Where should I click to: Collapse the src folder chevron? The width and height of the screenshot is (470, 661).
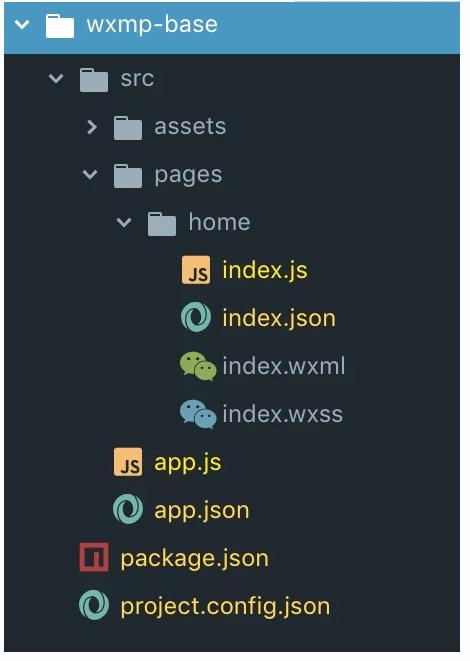click(56, 78)
